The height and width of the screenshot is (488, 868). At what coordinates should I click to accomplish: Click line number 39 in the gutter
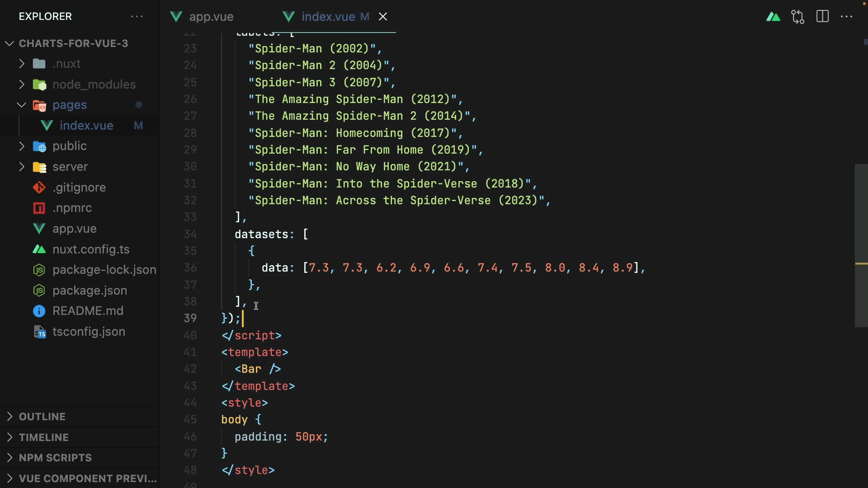190,318
